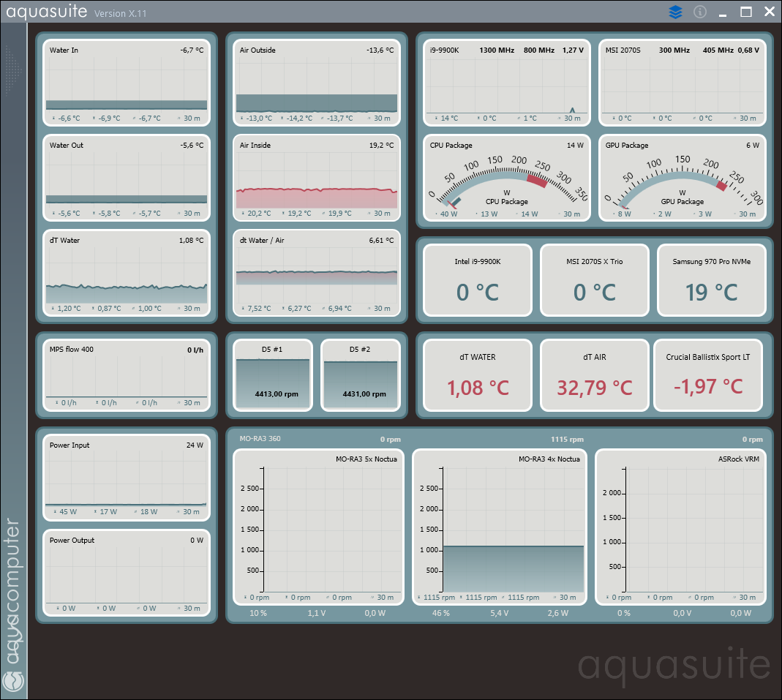Click the 19,2 °C Air Inside reading
The width and height of the screenshot is (782, 700).
pos(382,145)
